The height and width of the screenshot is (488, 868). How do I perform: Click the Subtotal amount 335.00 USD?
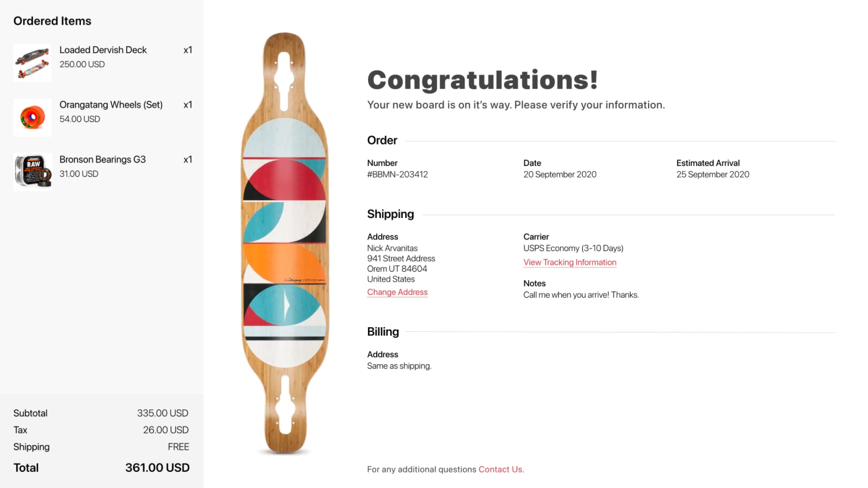tap(163, 413)
